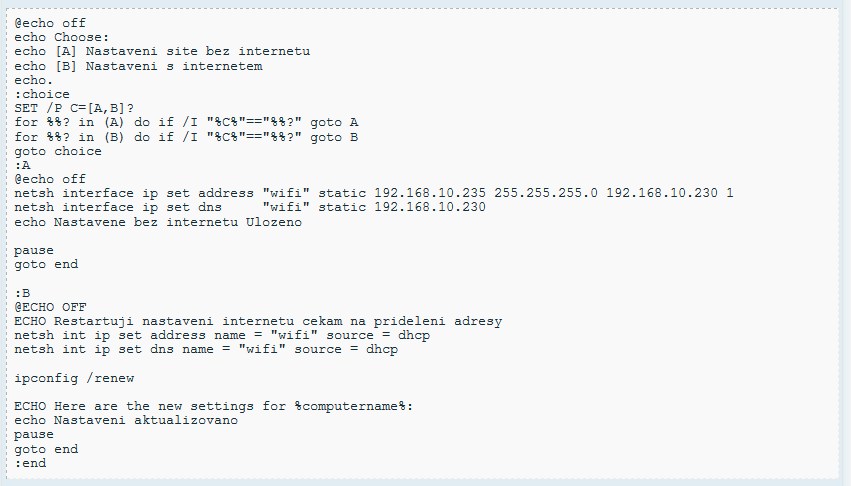The height and width of the screenshot is (486, 851).
Task: Click the for loop line ending "goto B"
Action: 186,137
